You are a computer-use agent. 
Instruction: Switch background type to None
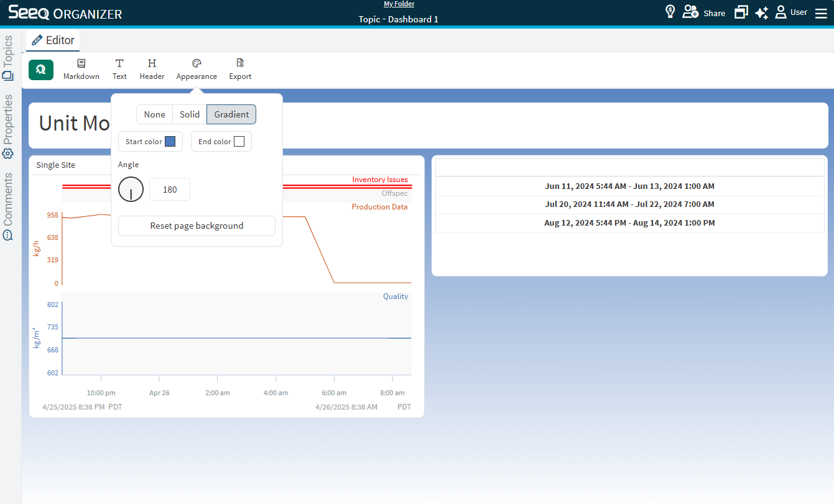click(x=154, y=114)
